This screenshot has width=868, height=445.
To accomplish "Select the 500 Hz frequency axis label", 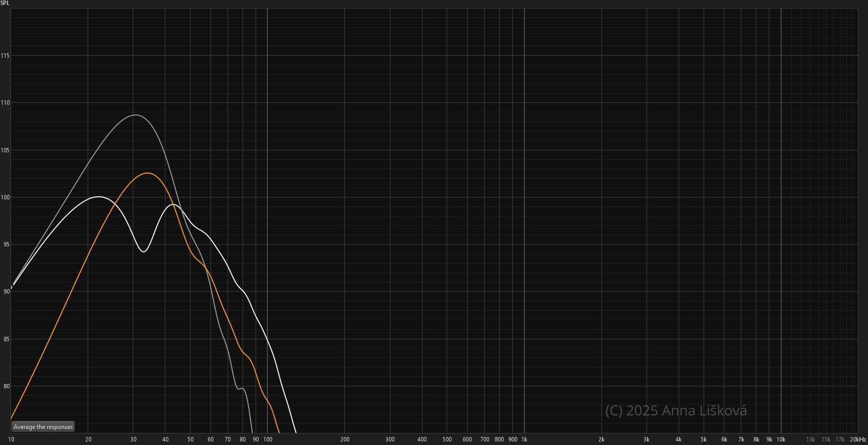I will 447,439.
